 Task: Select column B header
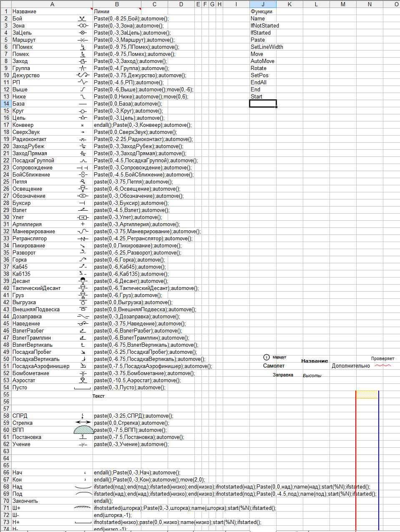pyautogui.click(x=117, y=4)
